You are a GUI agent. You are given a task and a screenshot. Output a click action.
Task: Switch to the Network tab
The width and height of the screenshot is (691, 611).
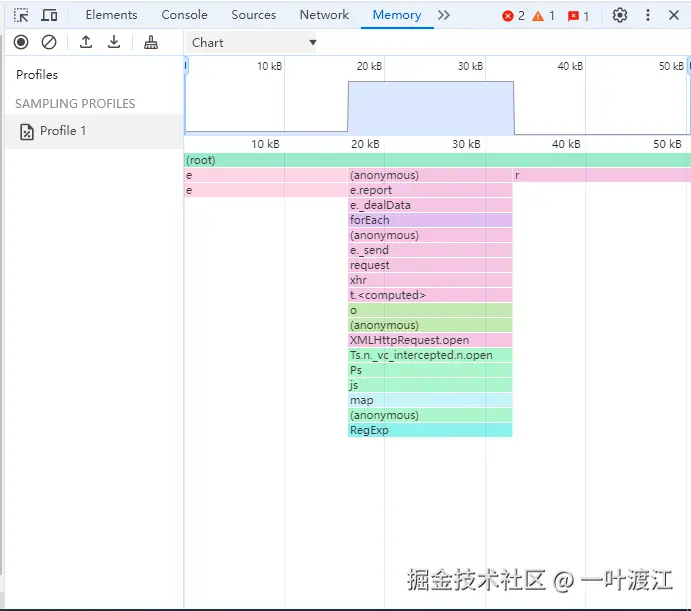click(x=324, y=15)
